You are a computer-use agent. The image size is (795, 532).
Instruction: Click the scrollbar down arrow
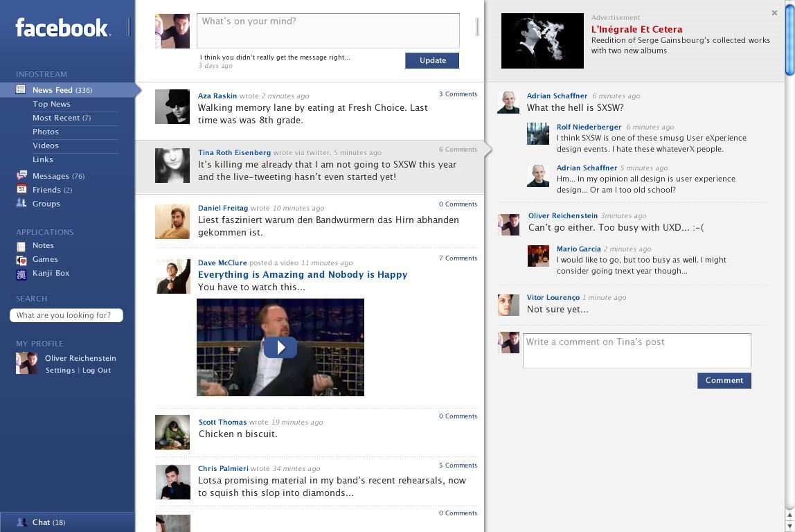(x=789, y=526)
